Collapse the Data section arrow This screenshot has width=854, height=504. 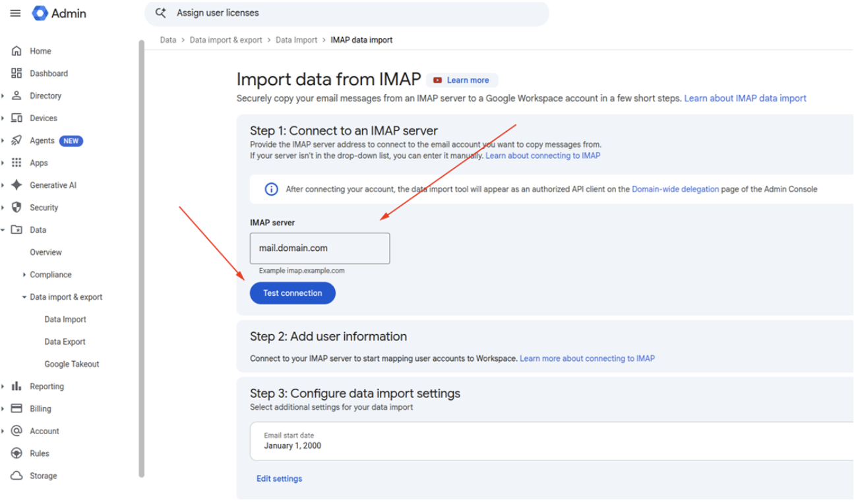pos(3,230)
